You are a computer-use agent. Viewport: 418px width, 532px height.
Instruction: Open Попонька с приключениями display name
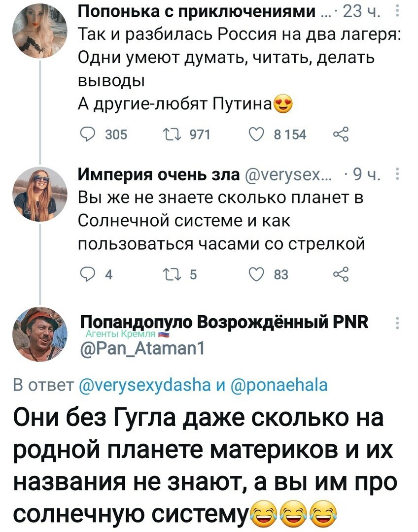click(x=197, y=12)
